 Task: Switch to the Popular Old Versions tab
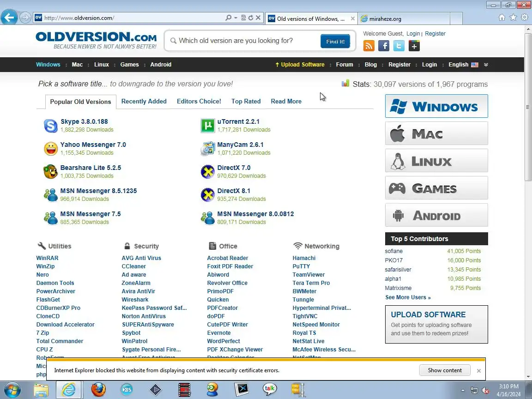[80, 102]
